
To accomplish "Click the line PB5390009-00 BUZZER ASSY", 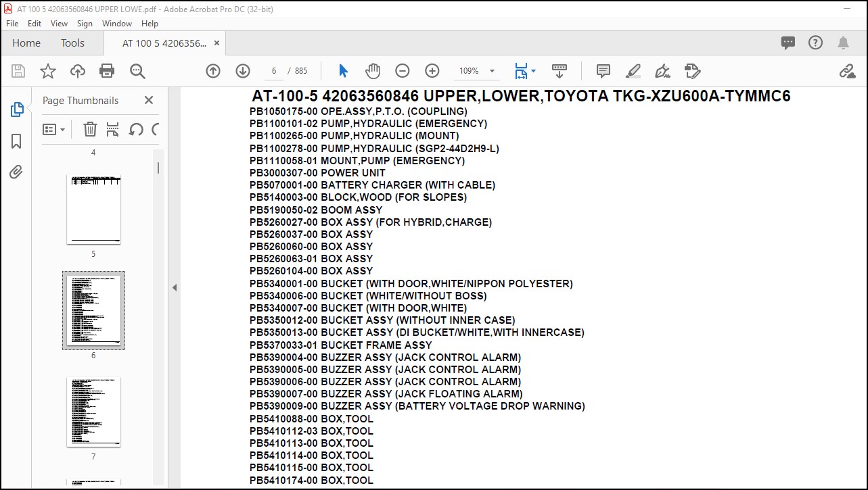I will pos(417,406).
